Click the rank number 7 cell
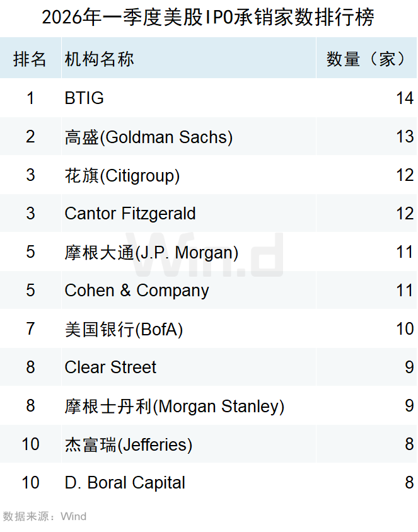This screenshot has height=532, width=418. pos(30,330)
